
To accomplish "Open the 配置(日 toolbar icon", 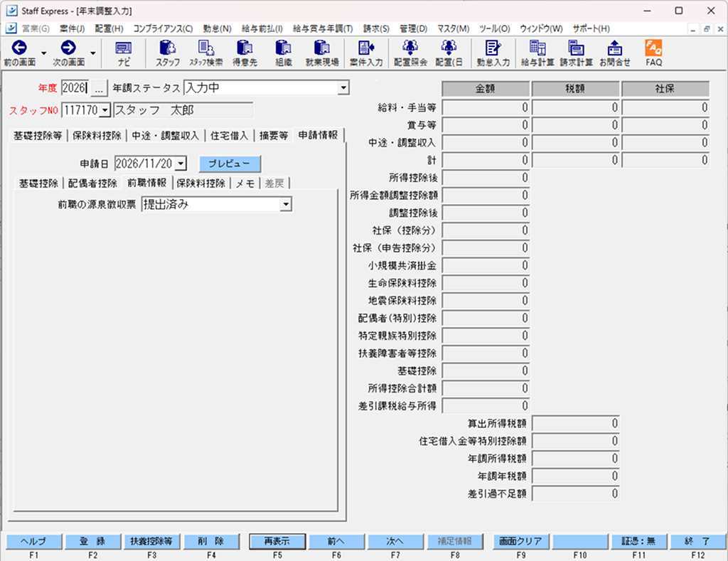I will click(x=449, y=53).
